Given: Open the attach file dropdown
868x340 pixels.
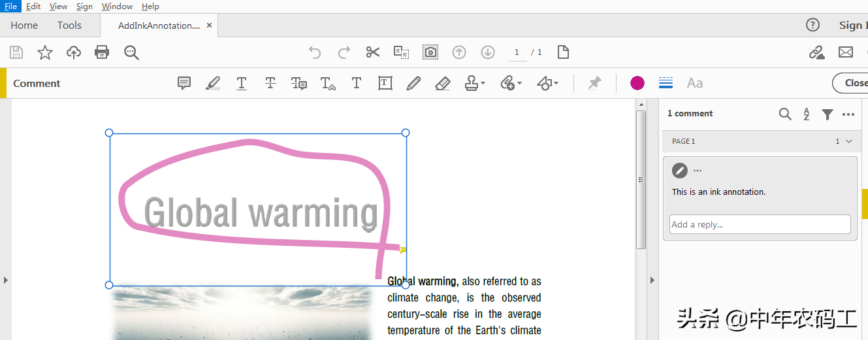Looking at the screenshot, I should click(x=511, y=83).
